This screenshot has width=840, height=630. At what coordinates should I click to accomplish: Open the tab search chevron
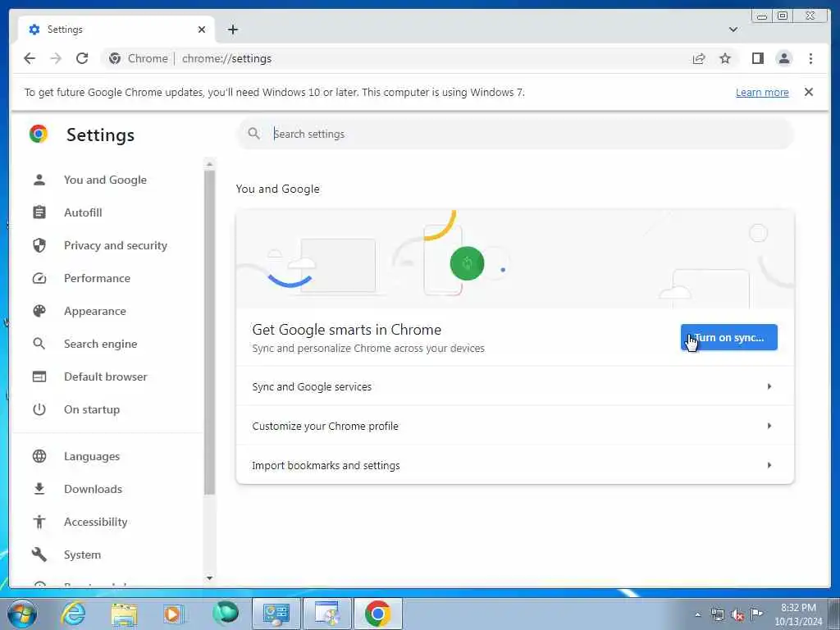[733, 30]
